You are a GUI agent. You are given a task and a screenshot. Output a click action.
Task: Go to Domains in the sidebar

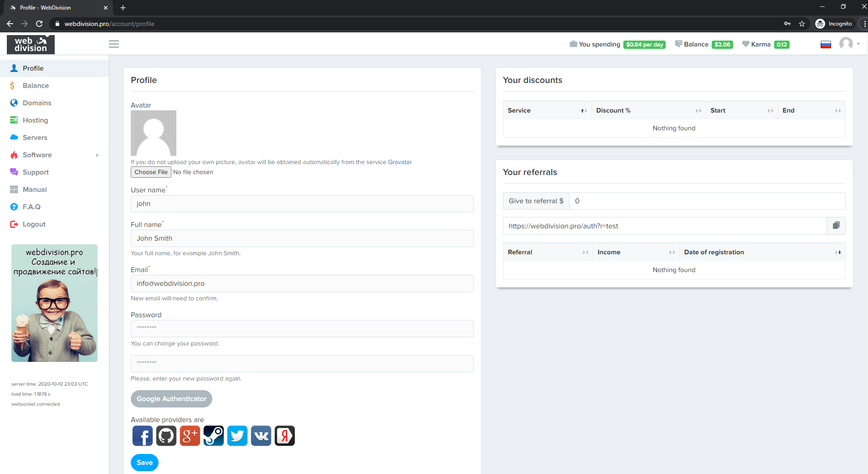(x=37, y=103)
